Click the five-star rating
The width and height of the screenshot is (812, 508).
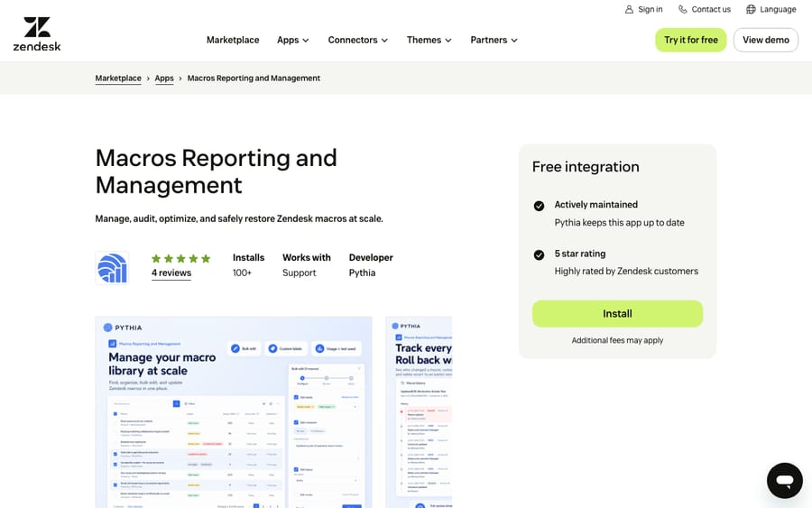pyautogui.click(x=180, y=258)
